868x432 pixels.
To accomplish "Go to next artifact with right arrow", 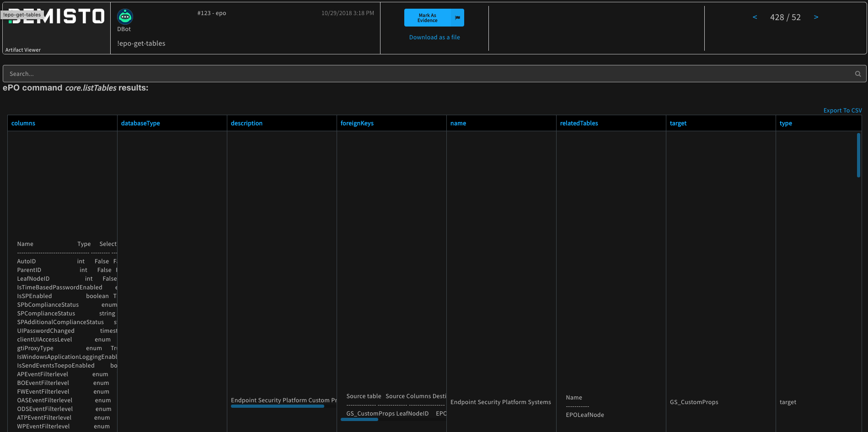I will pos(816,17).
